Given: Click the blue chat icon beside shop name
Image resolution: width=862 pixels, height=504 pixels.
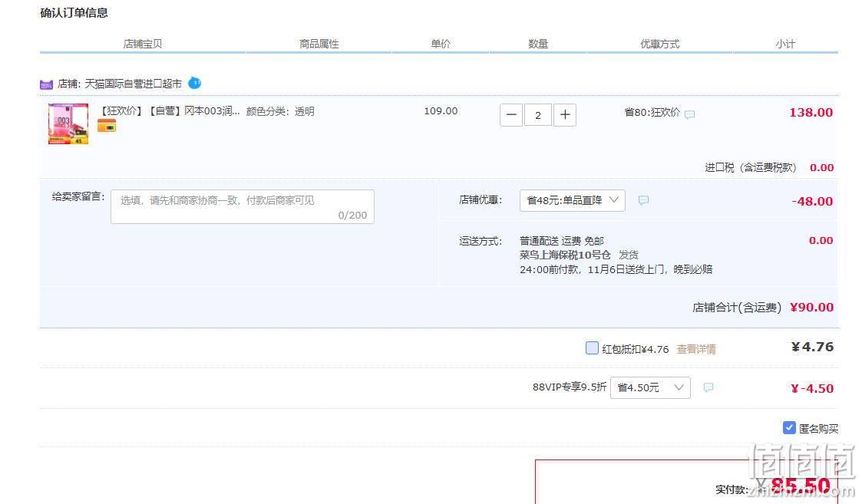Looking at the screenshot, I should coord(195,83).
